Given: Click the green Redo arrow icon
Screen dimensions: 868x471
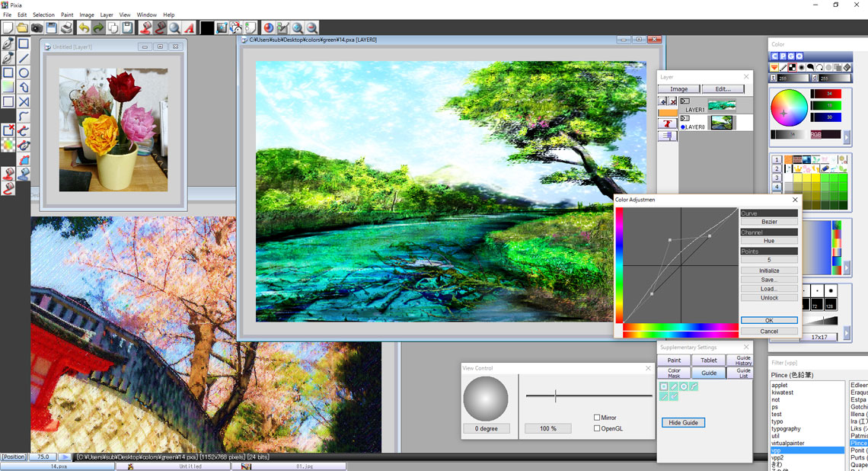Looking at the screenshot, I should (98, 28).
